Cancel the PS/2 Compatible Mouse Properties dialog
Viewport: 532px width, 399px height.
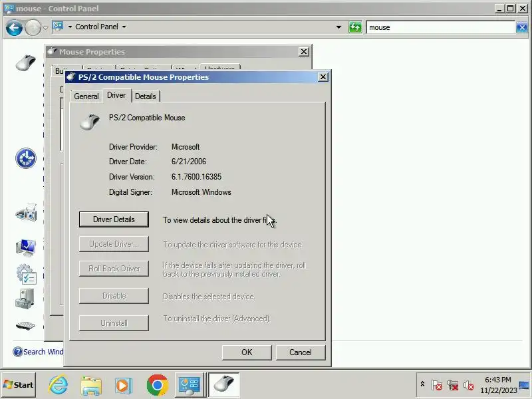click(x=301, y=352)
